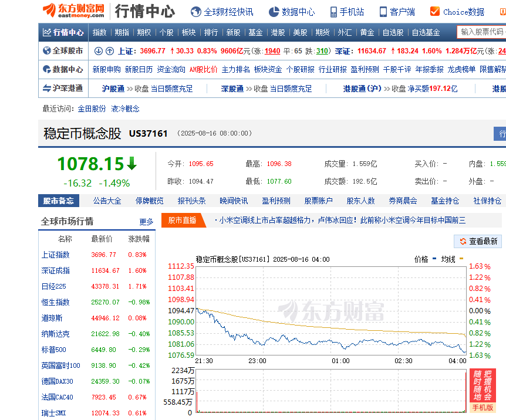Click rising count 1940 link

[x=272, y=51]
